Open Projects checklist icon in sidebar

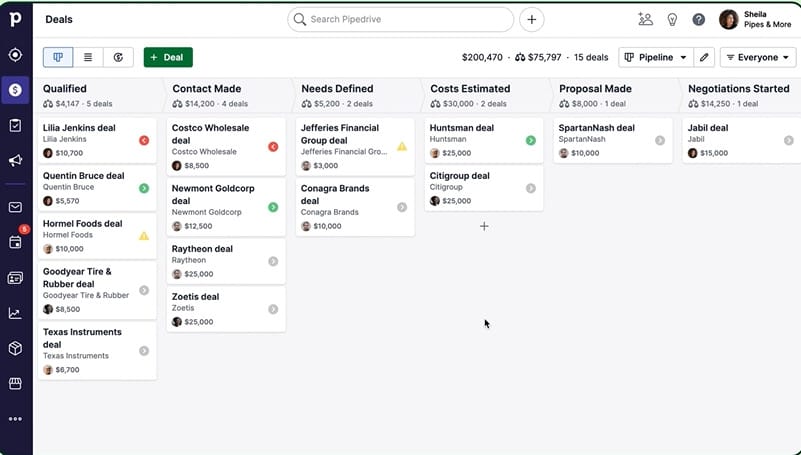click(x=15, y=126)
